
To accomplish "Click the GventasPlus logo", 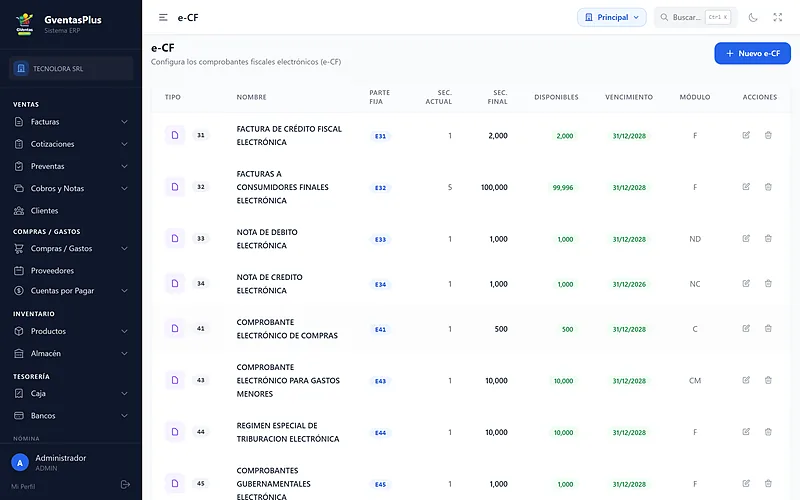I will click(x=24, y=23).
